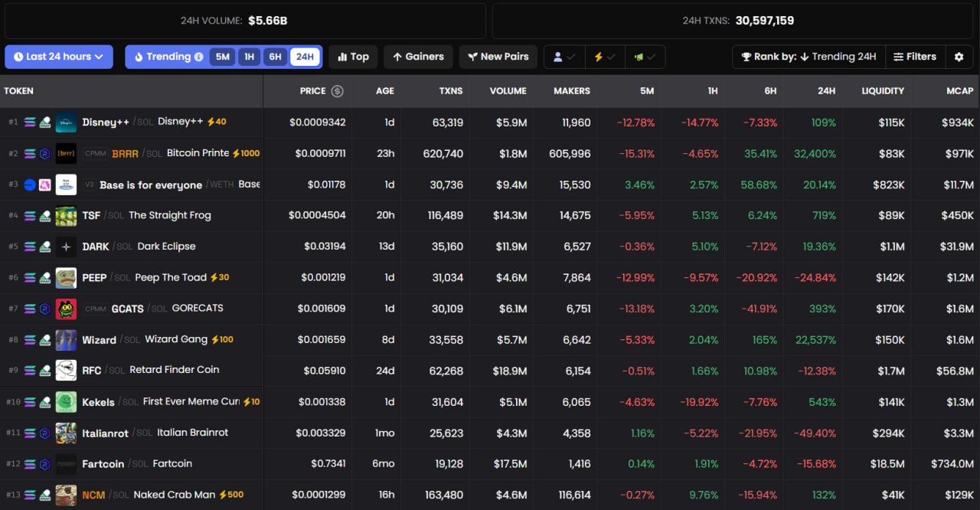Click the Raydium DEX icon in BRRR row
The height and width of the screenshot is (510, 980).
click(x=45, y=153)
